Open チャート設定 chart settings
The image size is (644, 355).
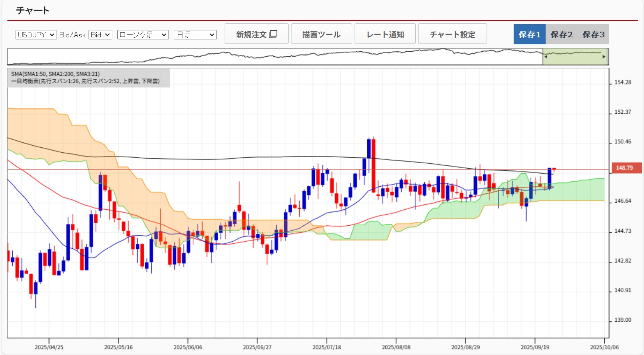(453, 34)
